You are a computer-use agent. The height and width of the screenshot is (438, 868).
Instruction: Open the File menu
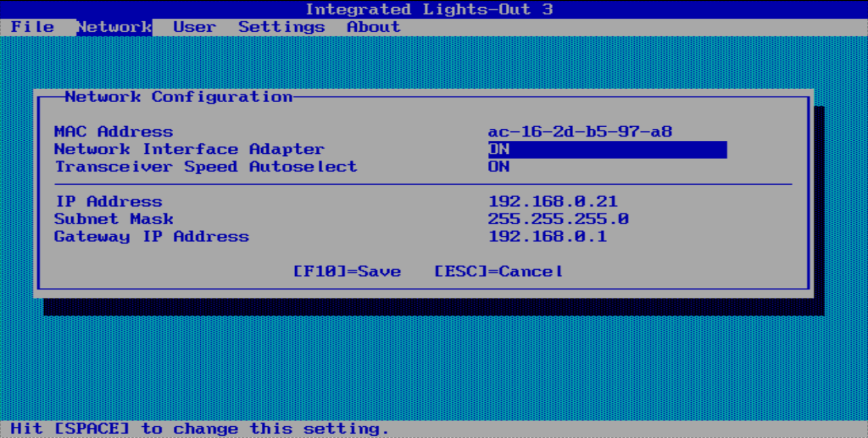pos(32,27)
